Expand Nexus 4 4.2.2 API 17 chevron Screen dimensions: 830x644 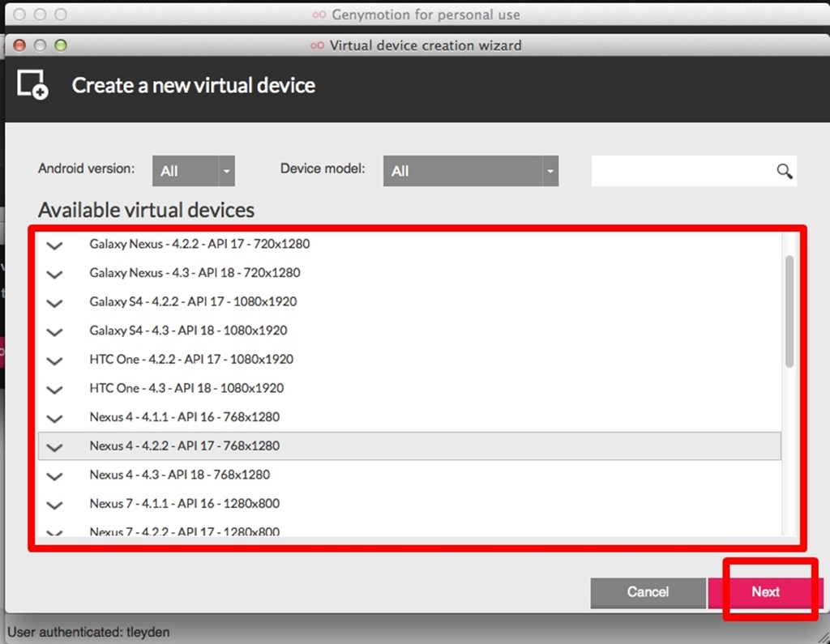[x=54, y=447]
